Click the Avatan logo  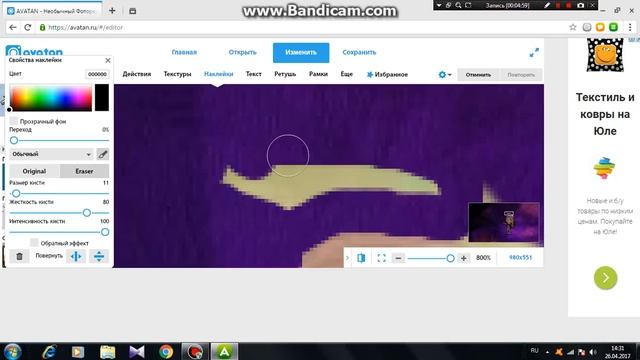(x=34, y=51)
